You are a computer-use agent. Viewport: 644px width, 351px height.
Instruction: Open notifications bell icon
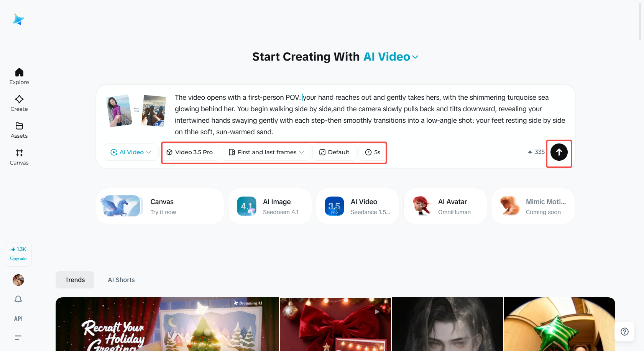click(18, 299)
